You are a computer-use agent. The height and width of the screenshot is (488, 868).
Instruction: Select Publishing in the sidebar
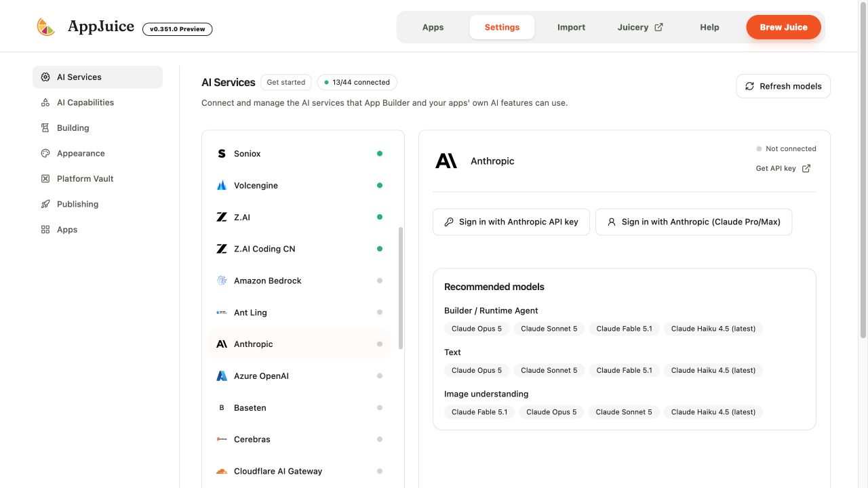click(x=98, y=204)
